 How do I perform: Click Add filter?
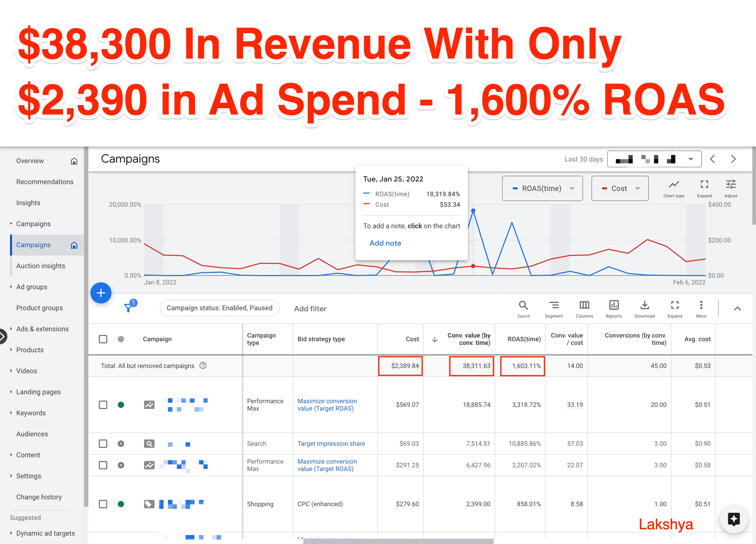[x=310, y=309]
